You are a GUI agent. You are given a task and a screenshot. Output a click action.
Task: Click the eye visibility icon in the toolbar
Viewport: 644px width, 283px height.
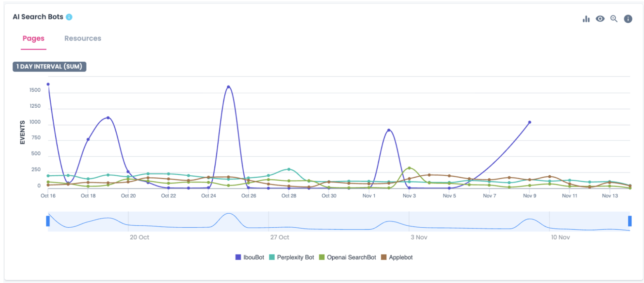[600, 19]
